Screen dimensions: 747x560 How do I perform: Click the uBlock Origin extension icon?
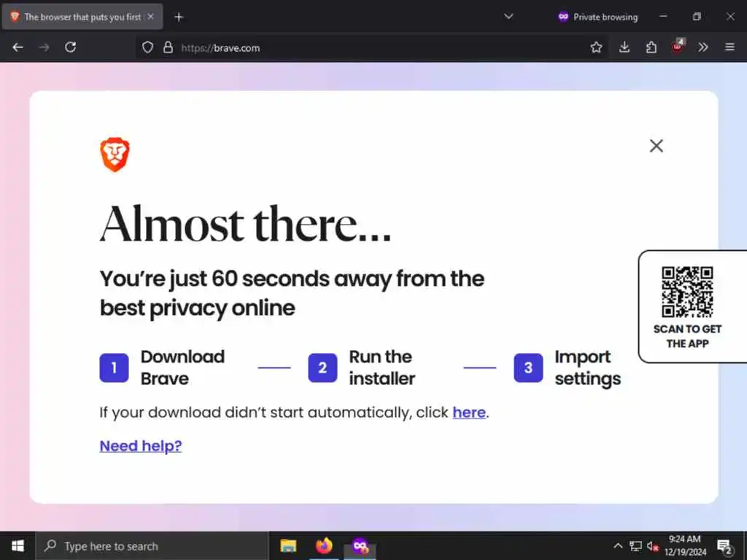tap(678, 46)
